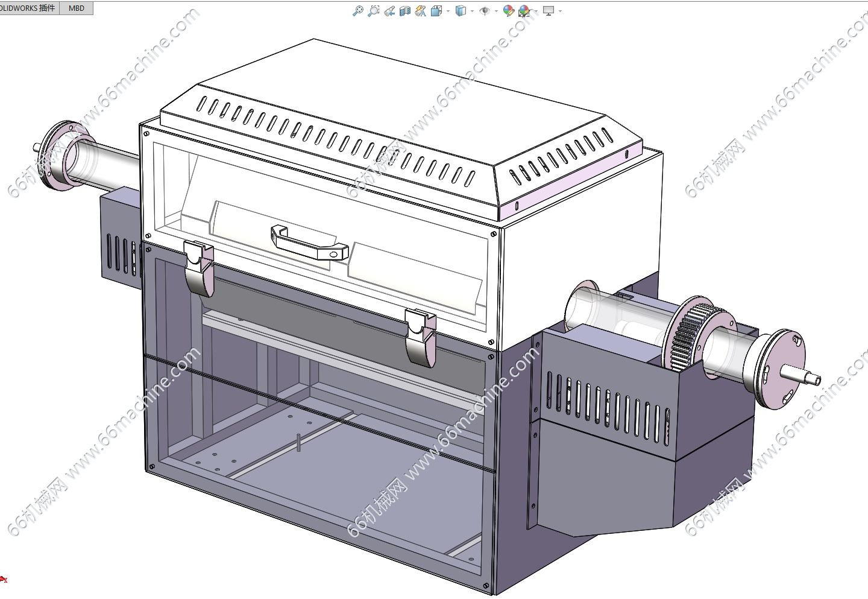Click the Display Style icon

pyautogui.click(x=461, y=11)
